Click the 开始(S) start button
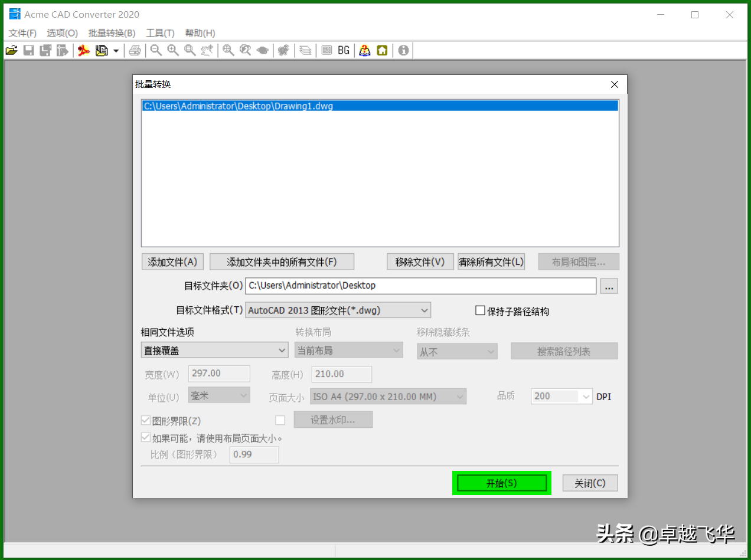Viewport: 751px width, 560px height. pos(501,483)
